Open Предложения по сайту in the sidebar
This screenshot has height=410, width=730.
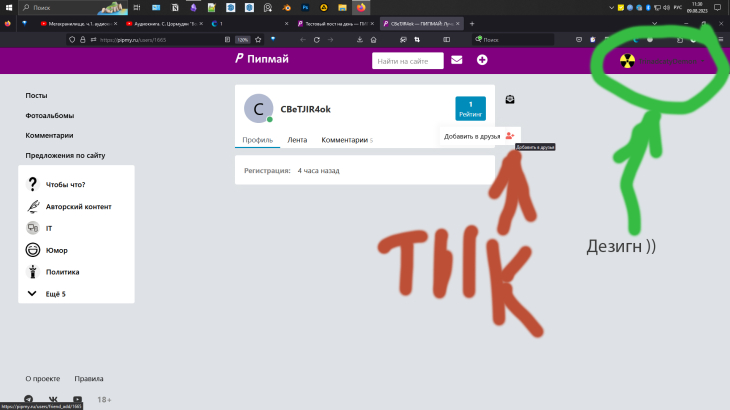[x=65, y=155]
